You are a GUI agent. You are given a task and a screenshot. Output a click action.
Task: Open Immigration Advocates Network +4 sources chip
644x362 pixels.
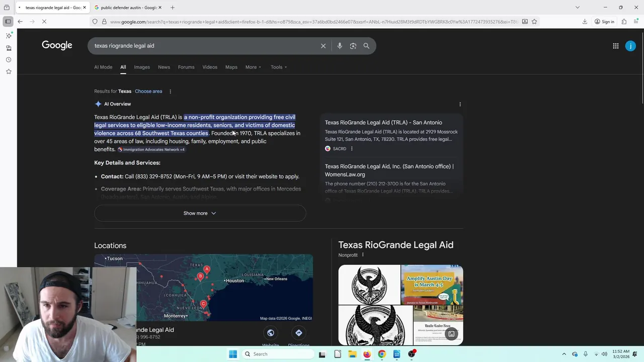click(x=151, y=149)
